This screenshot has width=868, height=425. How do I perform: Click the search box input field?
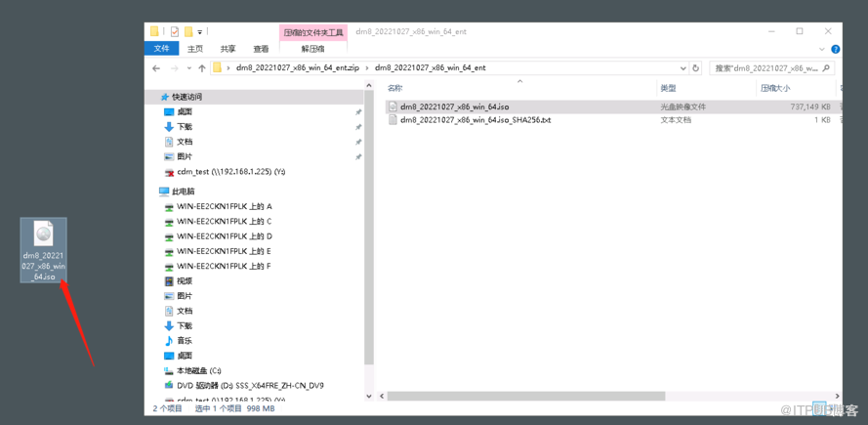coord(766,68)
